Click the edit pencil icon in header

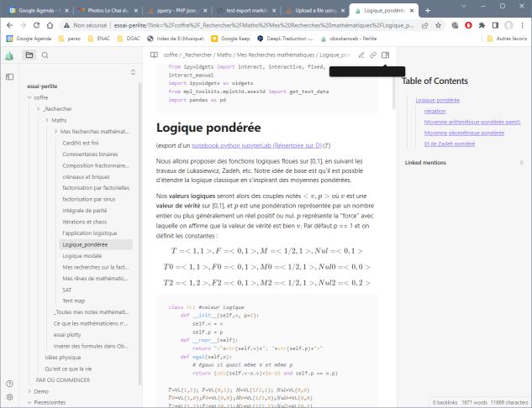click(x=361, y=55)
